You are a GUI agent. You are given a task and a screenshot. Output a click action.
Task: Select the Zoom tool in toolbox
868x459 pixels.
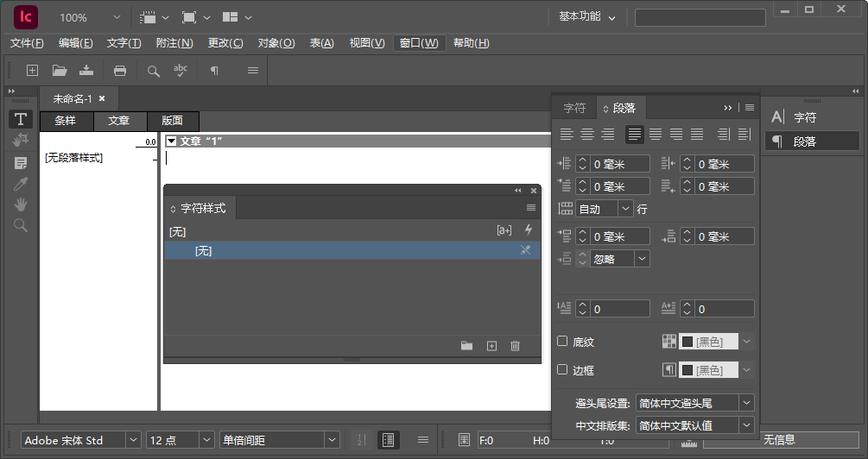click(21, 225)
